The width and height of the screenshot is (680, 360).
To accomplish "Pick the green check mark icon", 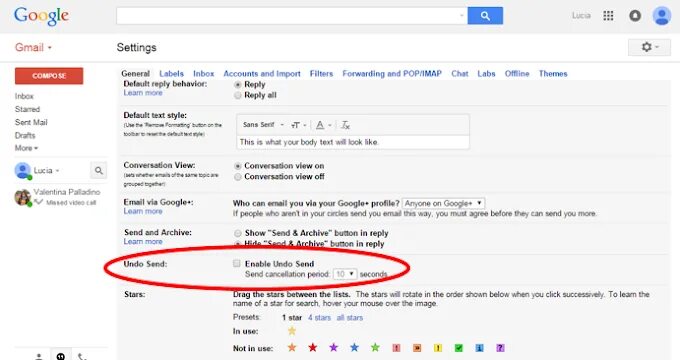I will (459, 348).
